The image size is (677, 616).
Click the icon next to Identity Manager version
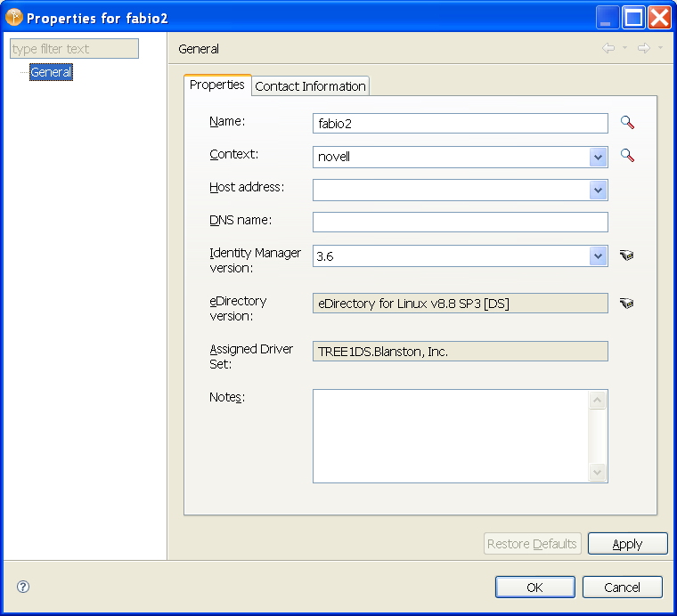pyautogui.click(x=627, y=255)
